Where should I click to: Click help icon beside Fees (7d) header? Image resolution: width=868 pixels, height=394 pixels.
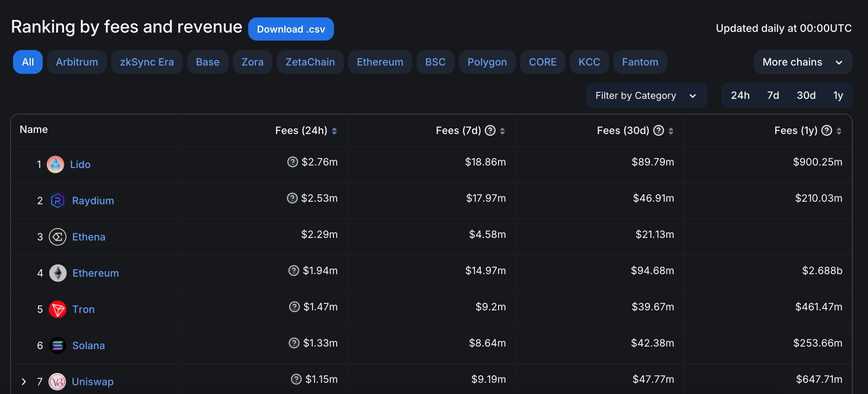(x=490, y=130)
